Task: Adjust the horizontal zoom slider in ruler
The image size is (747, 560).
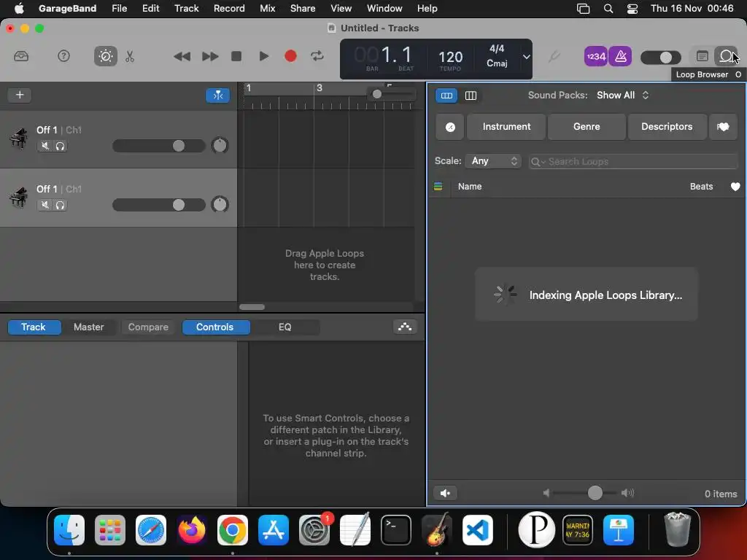Action: coord(392,94)
